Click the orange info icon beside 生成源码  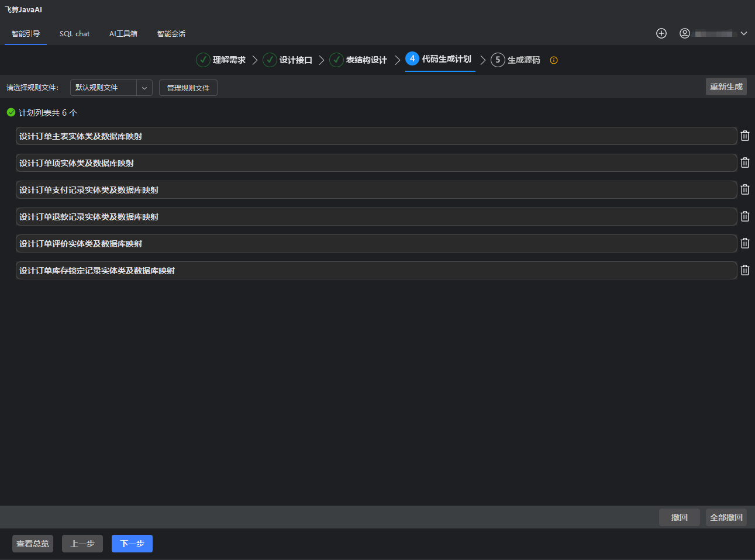click(x=554, y=60)
